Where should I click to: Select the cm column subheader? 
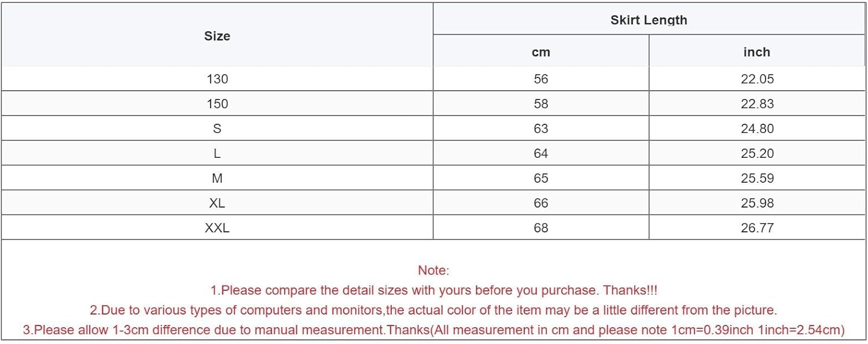tap(540, 52)
